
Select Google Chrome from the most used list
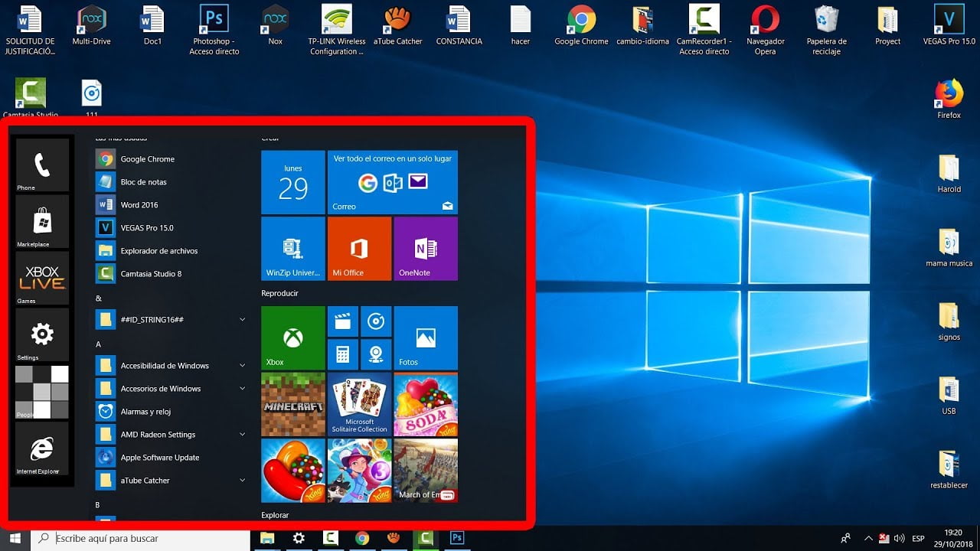pyautogui.click(x=148, y=158)
